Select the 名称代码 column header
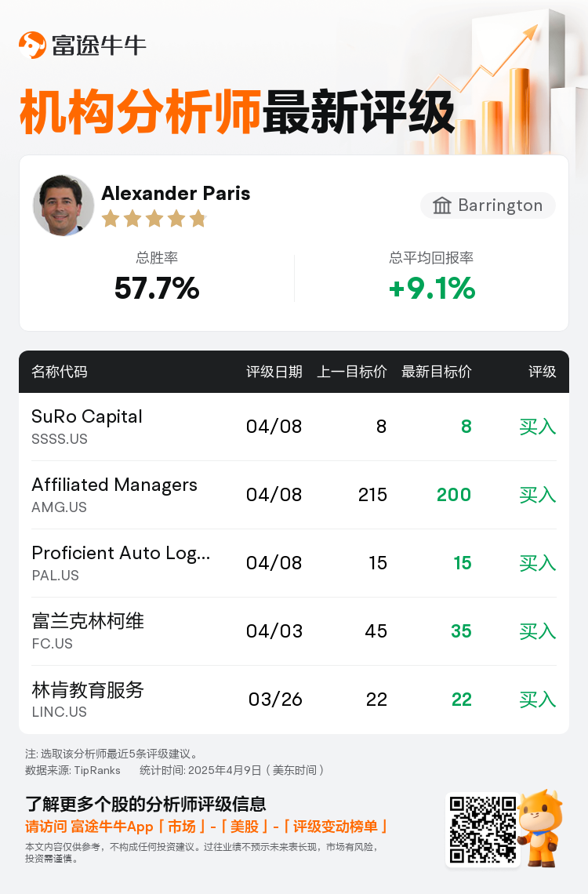This screenshot has width=588, height=894. [x=60, y=372]
